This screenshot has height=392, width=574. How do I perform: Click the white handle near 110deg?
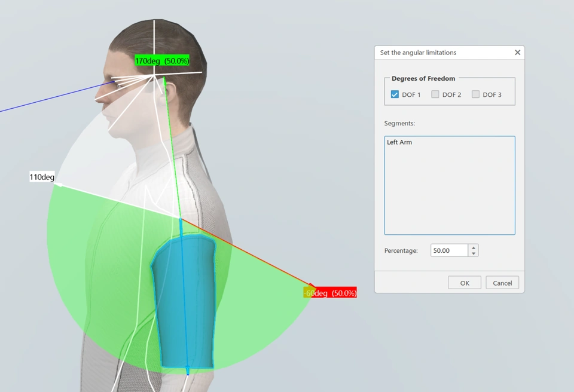[x=60, y=185]
